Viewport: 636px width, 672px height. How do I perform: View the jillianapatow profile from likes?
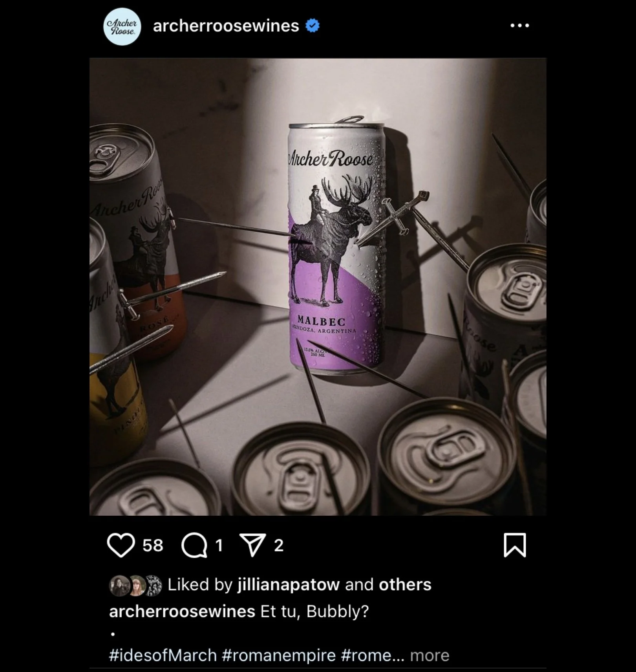[x=288, y=584]
